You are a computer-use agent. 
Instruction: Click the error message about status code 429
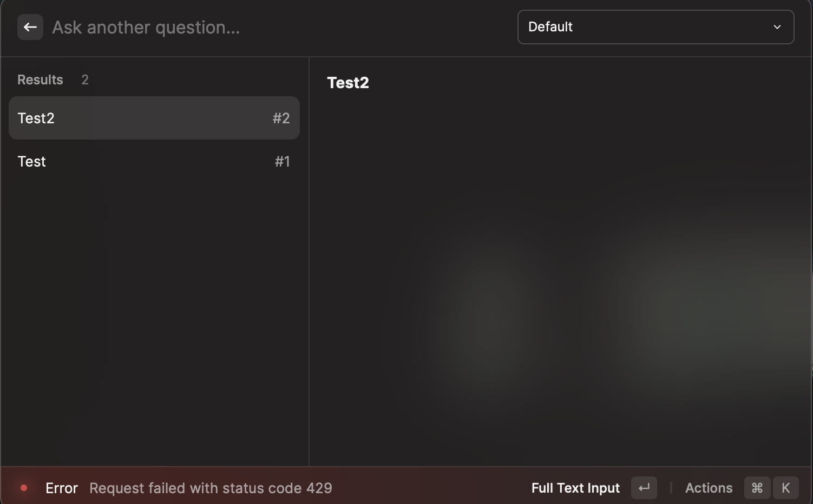211,488
